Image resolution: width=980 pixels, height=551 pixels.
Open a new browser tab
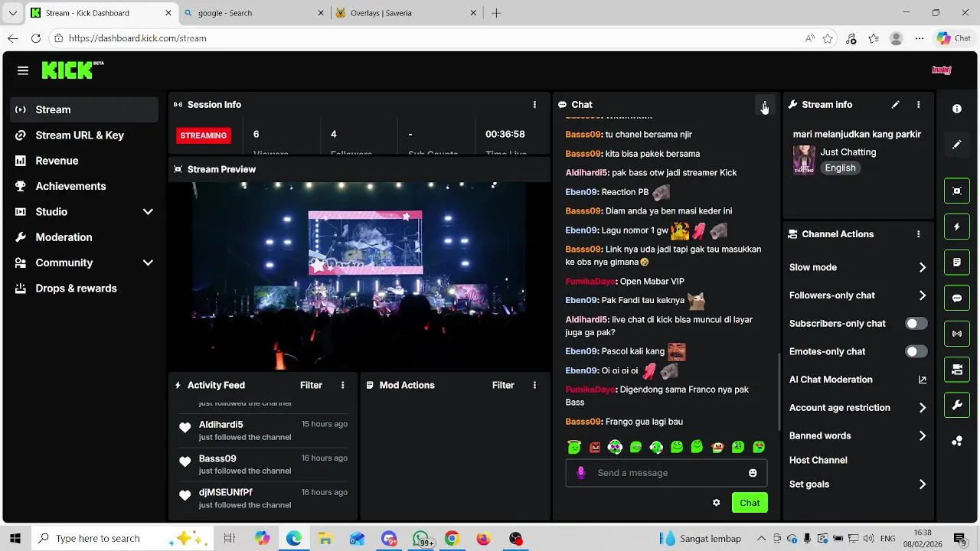(x=496, y=13)
